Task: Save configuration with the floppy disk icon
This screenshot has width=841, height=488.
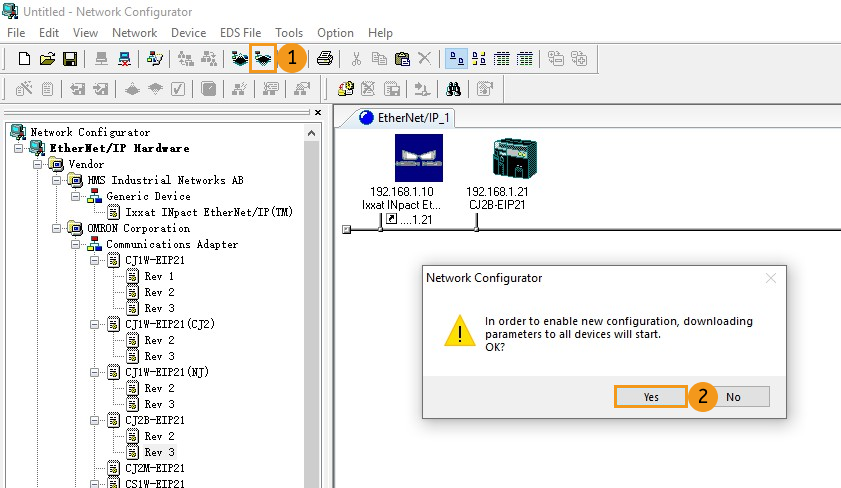Action: (x=70, y=58)
